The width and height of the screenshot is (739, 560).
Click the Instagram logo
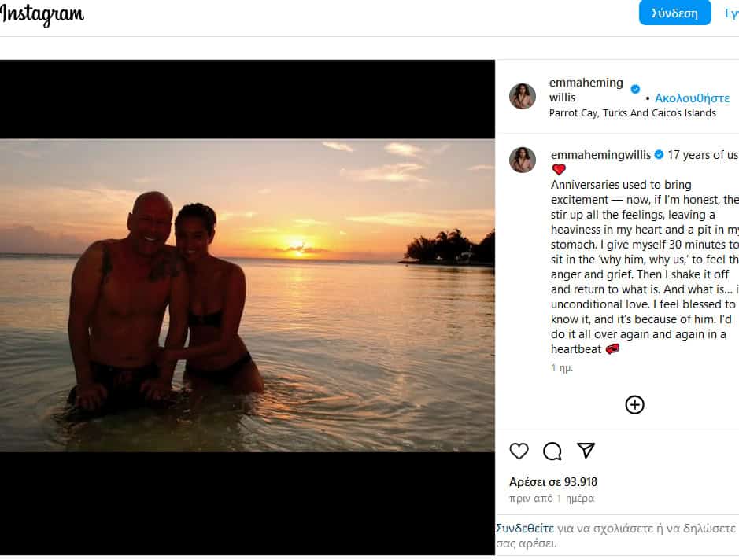[42, 14]
